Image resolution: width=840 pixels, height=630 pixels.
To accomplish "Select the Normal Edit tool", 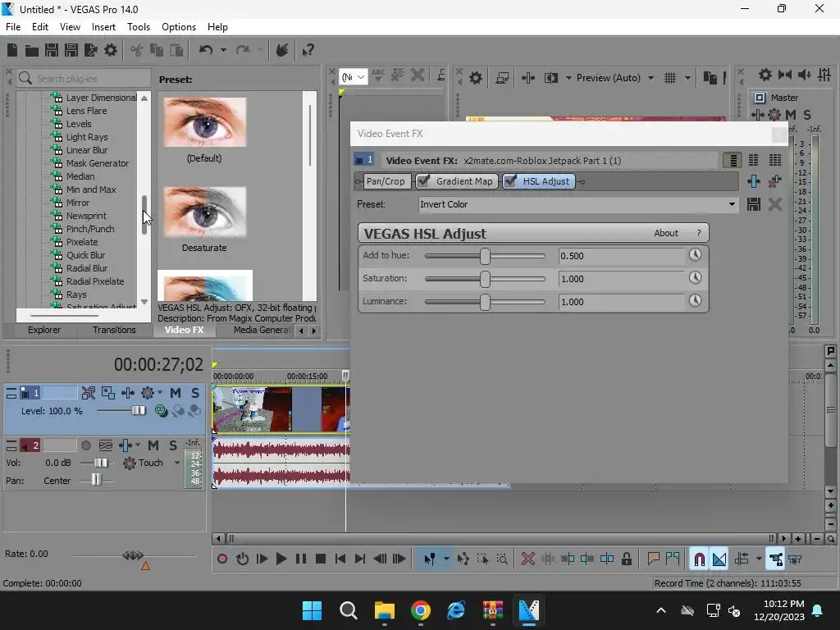I will coord(430,559).
